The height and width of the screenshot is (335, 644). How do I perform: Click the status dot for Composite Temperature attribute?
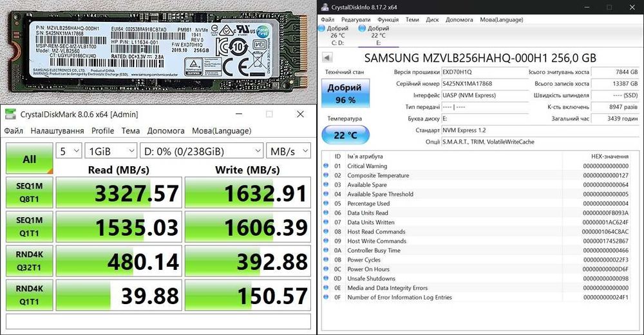coord(326,175)
